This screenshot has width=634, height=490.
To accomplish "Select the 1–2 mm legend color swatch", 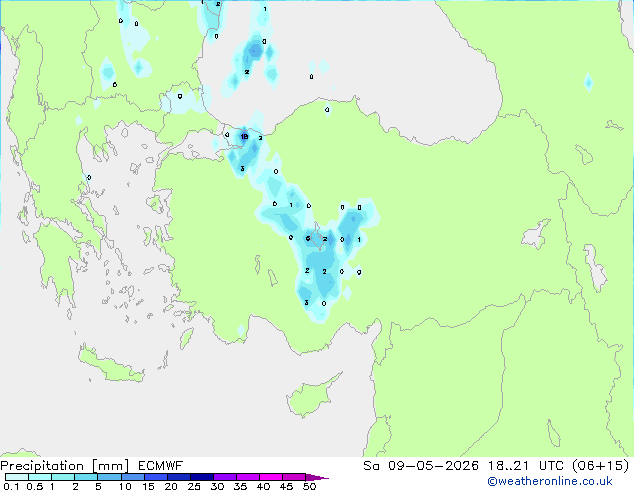I will (x=63, y=477).
